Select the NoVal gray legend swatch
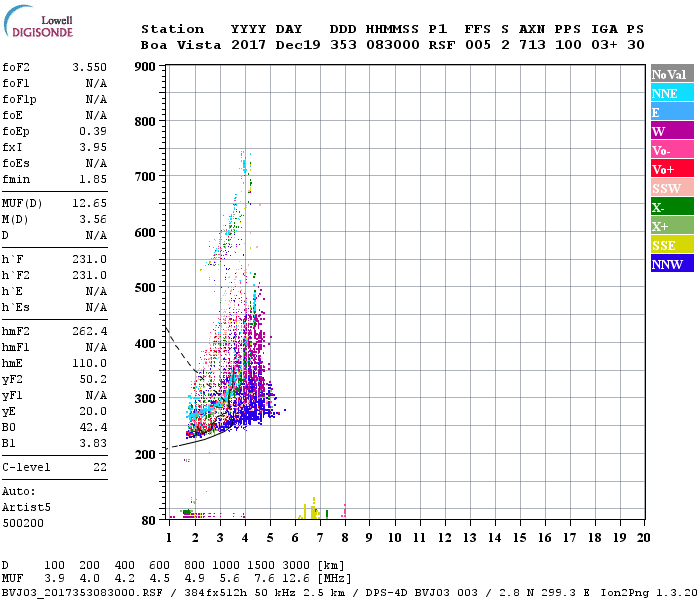The width and height of the screenshot is (700, 600). pos(671,74)
